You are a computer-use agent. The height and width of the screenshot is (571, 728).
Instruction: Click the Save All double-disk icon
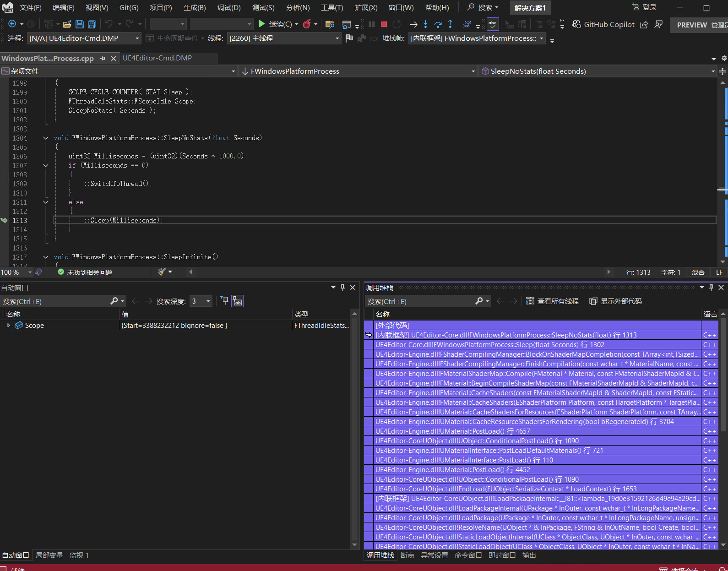(92, 24)
